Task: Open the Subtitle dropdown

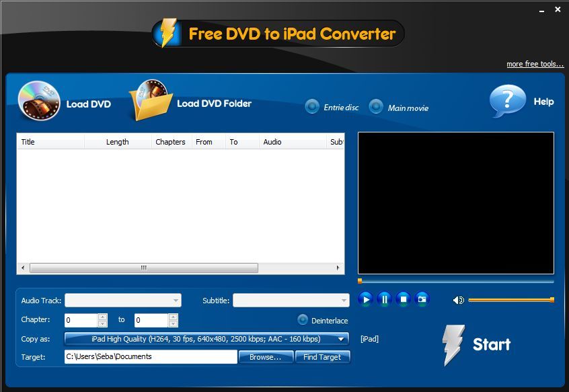Action: pyautogui.click(x=291, y=301)
